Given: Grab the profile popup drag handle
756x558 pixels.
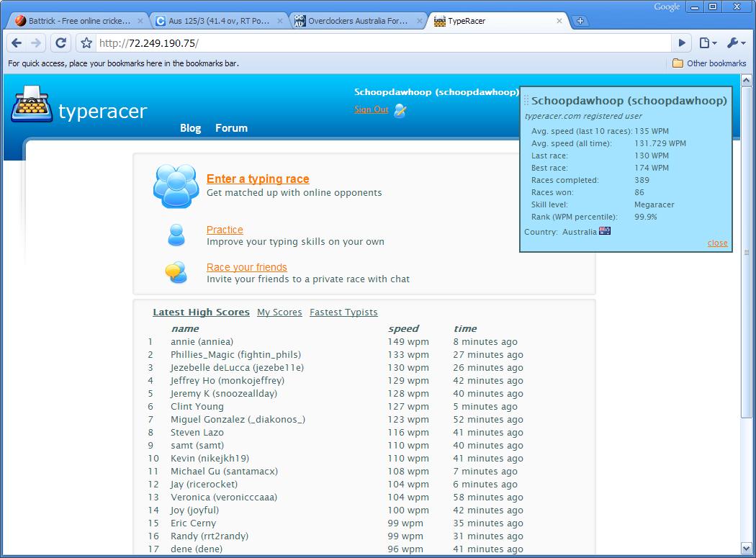Looking at the screenshot, I should (526, 100).
